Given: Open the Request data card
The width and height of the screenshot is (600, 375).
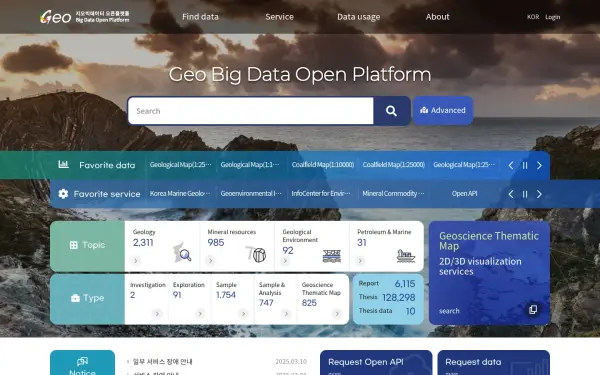Looking at the screenshot, I should coord(494,362).
